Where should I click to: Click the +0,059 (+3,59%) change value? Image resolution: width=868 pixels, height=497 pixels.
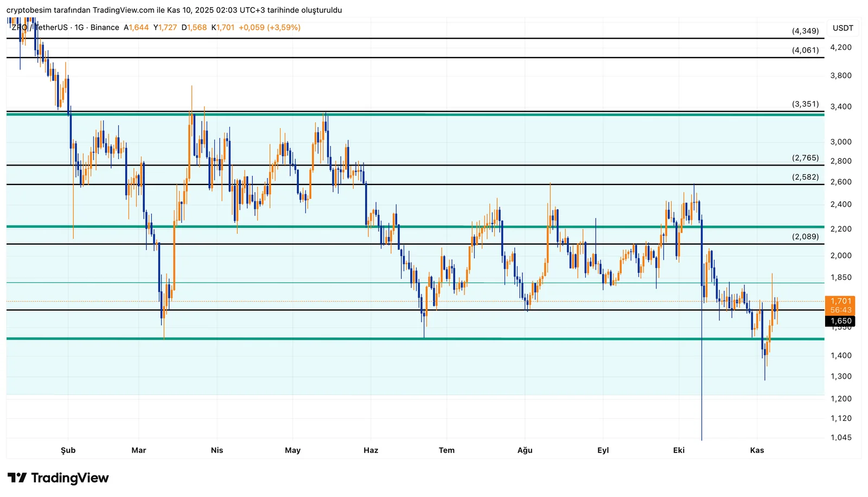click(x=269, y=28)
